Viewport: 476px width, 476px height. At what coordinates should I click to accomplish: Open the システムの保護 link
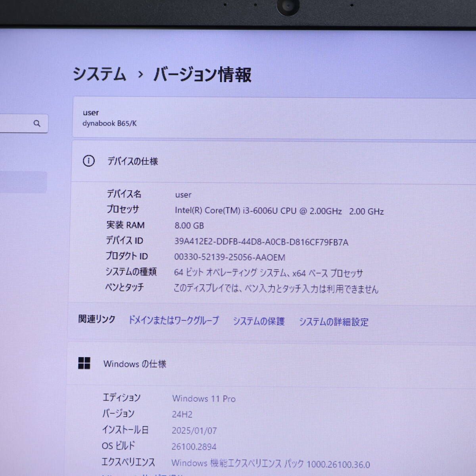coord(259,322)
